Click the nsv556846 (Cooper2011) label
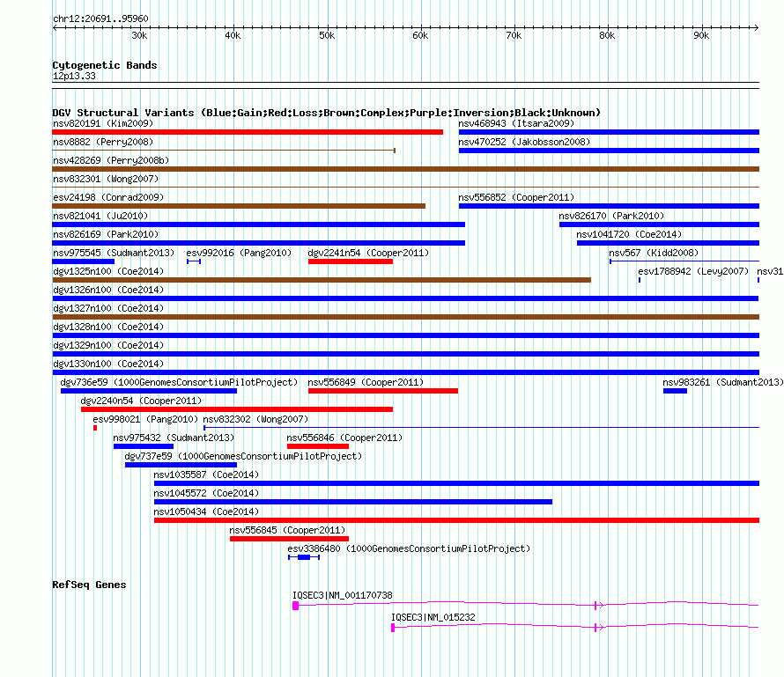Image resolution: width=784 pixels, height=677 pixels. tap(344, 438)
